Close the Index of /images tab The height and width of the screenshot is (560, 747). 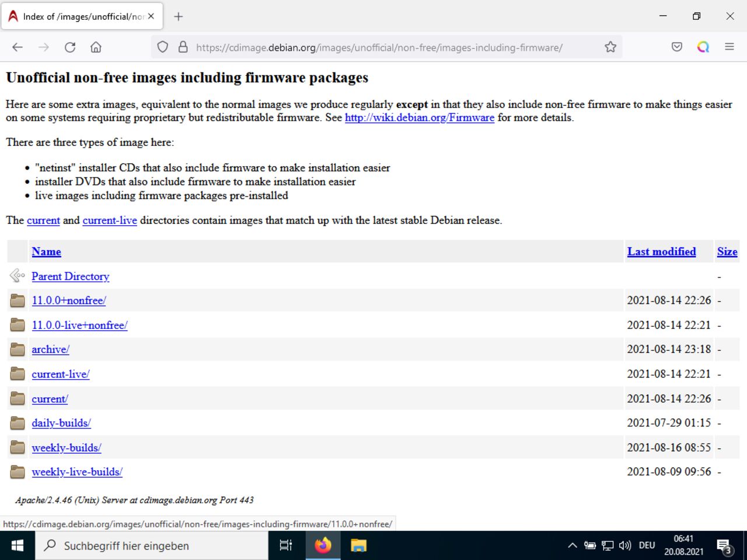151,16
